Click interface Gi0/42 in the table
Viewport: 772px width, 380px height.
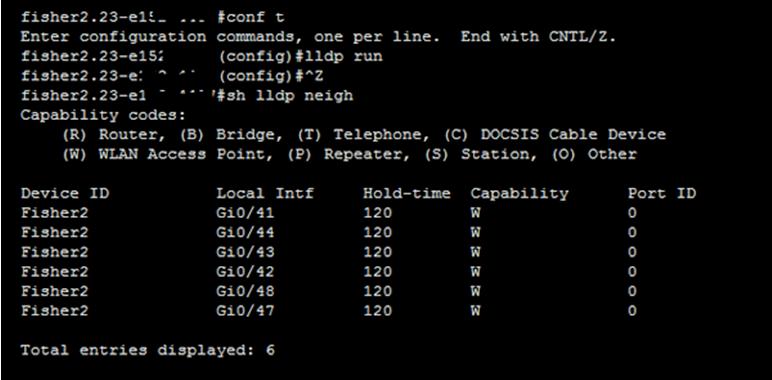(245, 272)
